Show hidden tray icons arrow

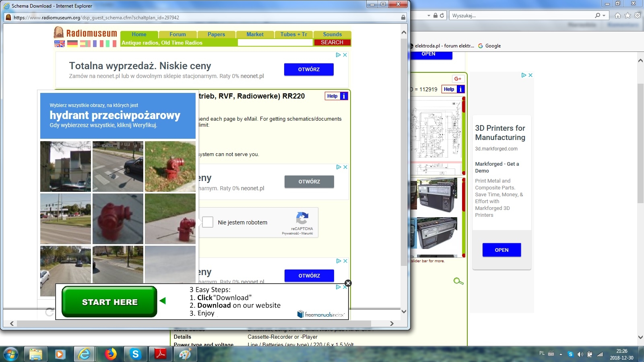561,354
